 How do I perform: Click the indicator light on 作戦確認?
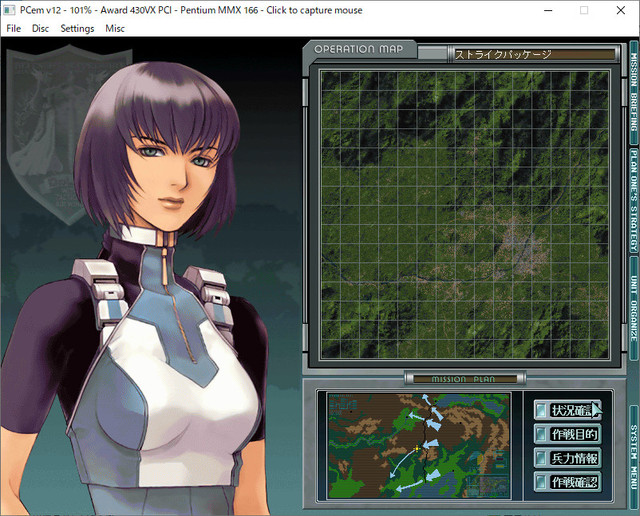[x=541, y=482]
